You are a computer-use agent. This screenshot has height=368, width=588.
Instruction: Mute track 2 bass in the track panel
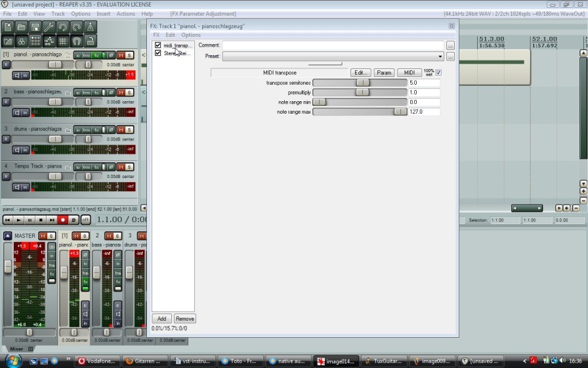[x=121, y=93]
